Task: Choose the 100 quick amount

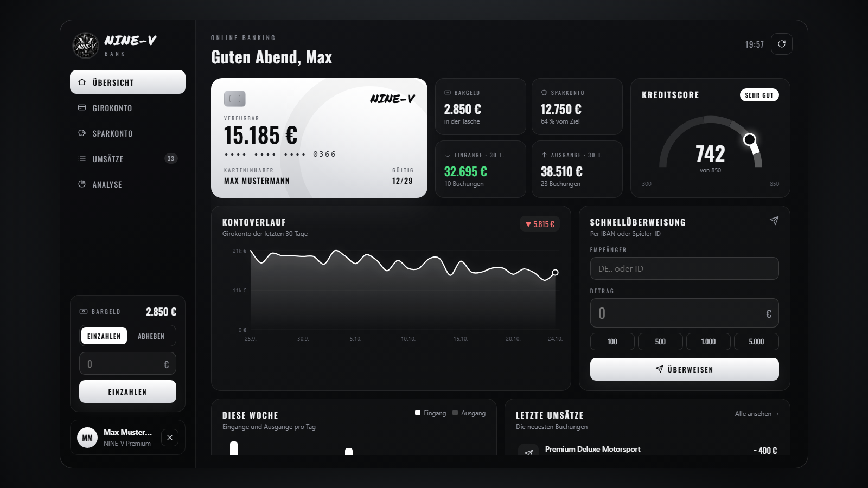Action: 612,342
